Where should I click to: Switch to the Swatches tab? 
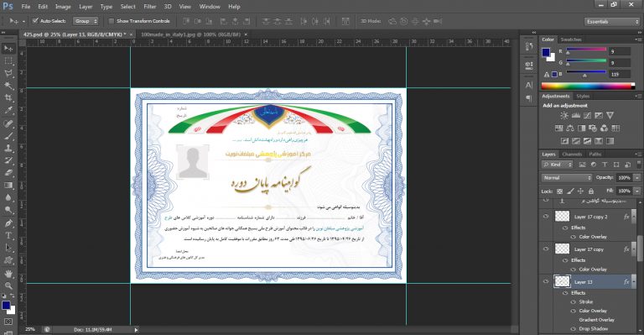(x=571, y=39)
